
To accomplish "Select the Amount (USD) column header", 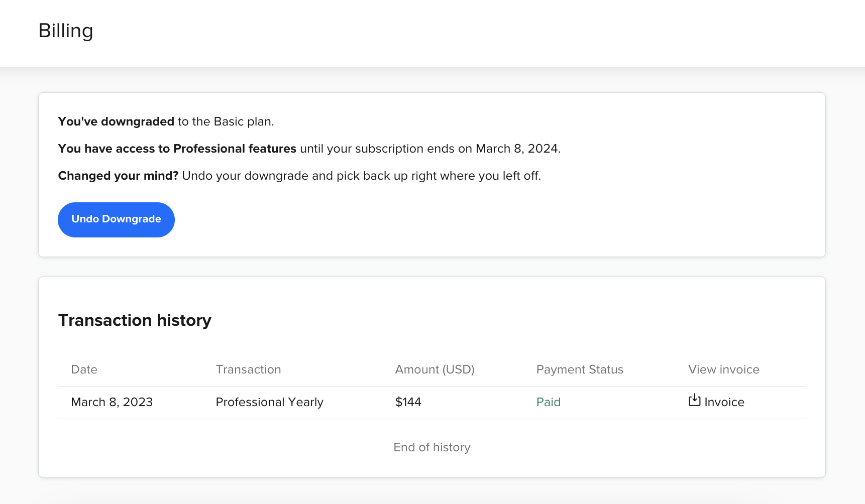I will point(435,369).
